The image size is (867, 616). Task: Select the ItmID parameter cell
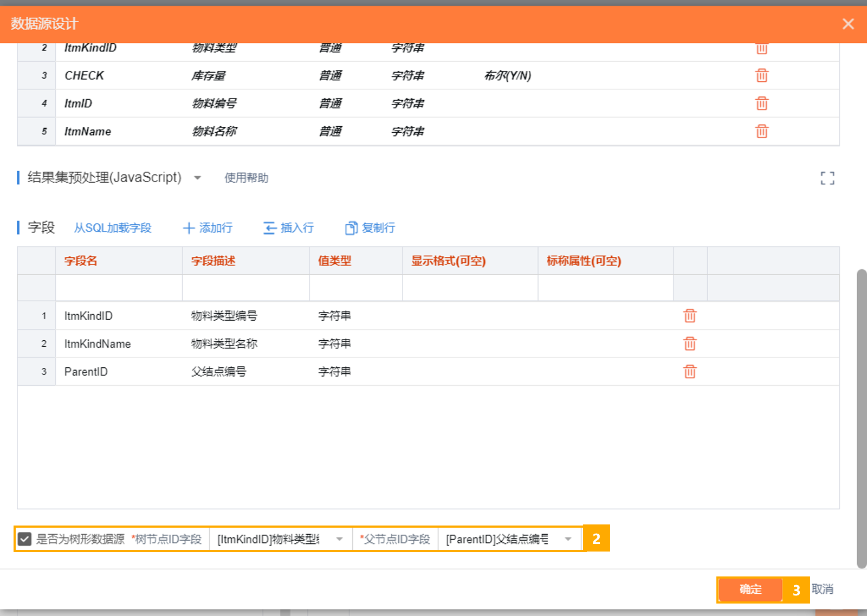[x=119, y=103]
